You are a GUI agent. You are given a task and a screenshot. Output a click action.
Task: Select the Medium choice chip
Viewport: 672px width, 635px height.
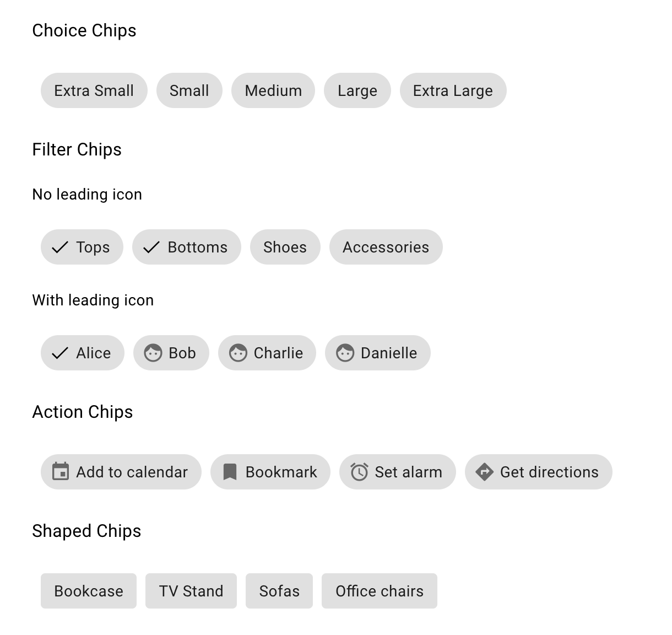[273, 90]
